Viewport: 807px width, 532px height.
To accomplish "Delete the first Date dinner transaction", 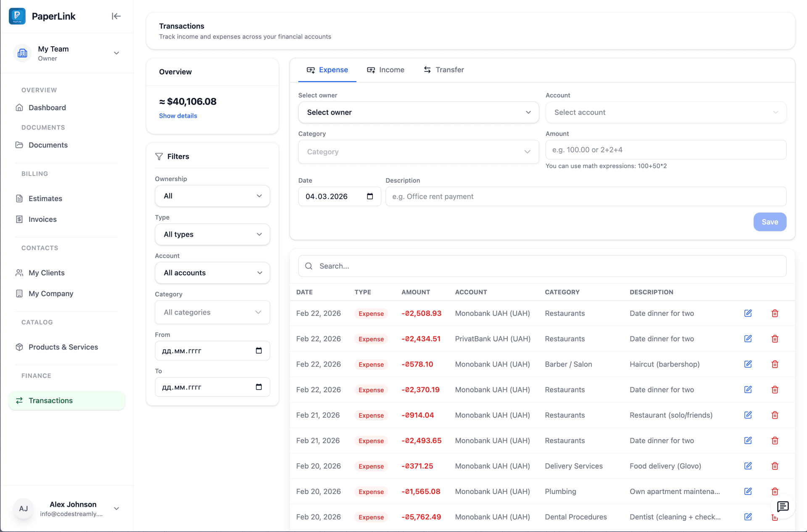I will point(775,313).
